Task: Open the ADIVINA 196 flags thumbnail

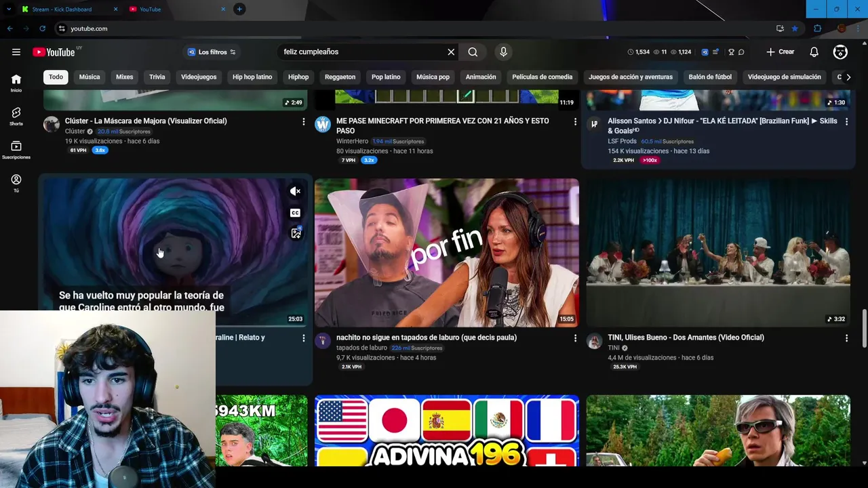Action: pos(447,431)
